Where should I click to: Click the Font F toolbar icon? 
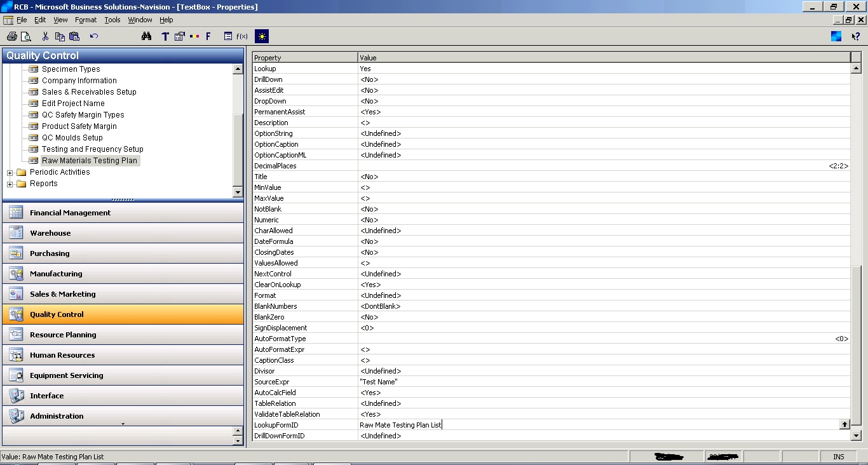tap(208, 36)
